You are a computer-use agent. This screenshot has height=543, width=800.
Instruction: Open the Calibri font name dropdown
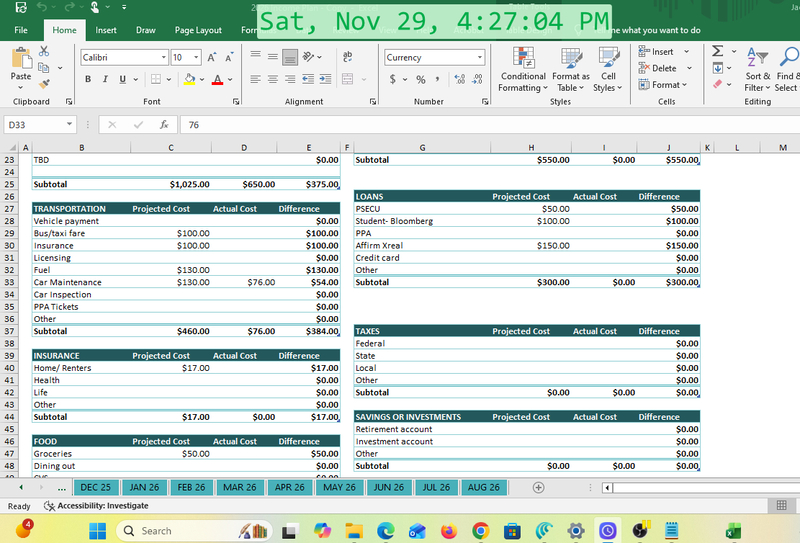(x=165, y=58)
